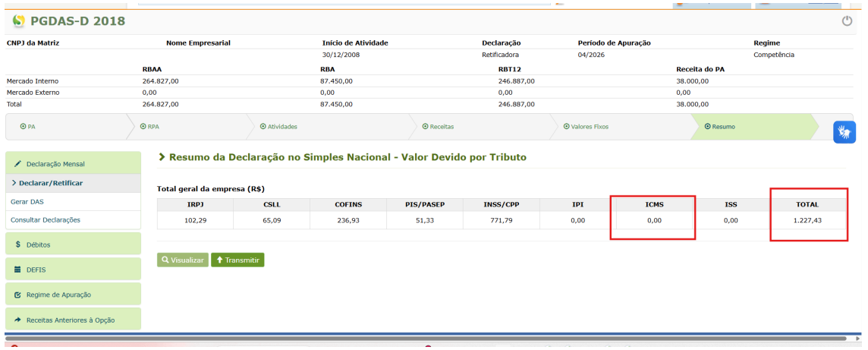Open the Libras sign-language accessibility widget

coord(844,132)
